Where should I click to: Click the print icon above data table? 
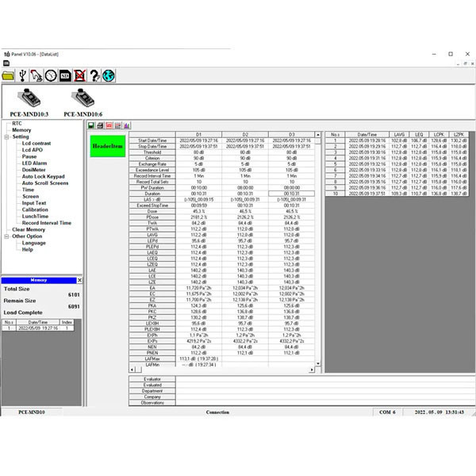99,125
